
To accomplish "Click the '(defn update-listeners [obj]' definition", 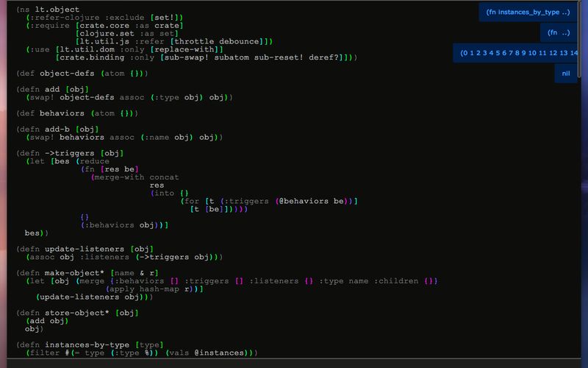I will tap(85, 249).
